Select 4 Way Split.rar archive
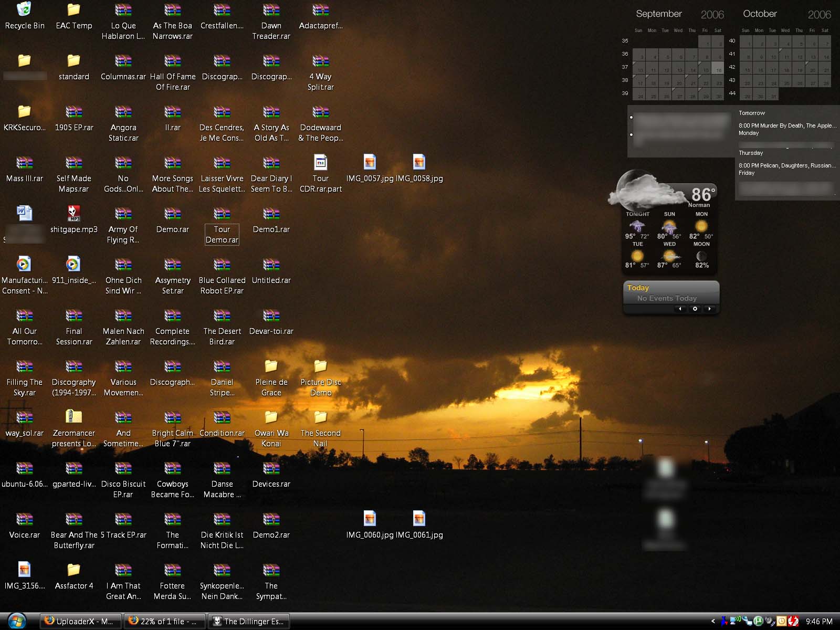The height and width of the screenshot is (630, 840). click(x=320, y=72)
